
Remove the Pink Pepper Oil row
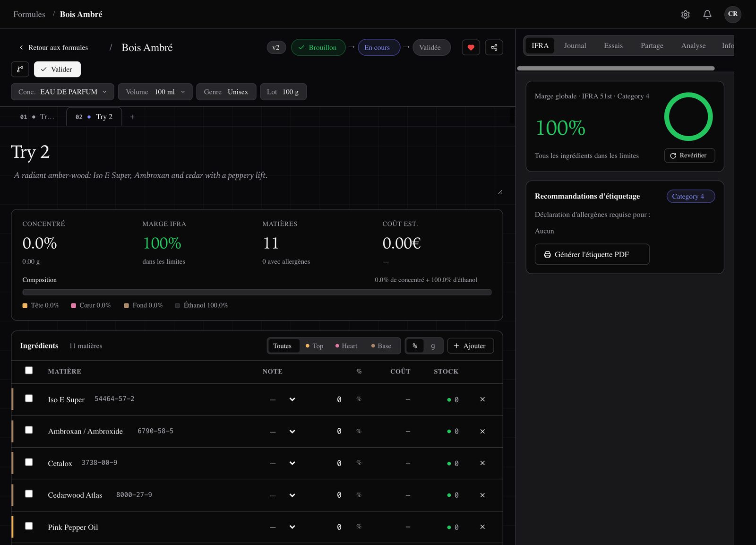(482, 527)
